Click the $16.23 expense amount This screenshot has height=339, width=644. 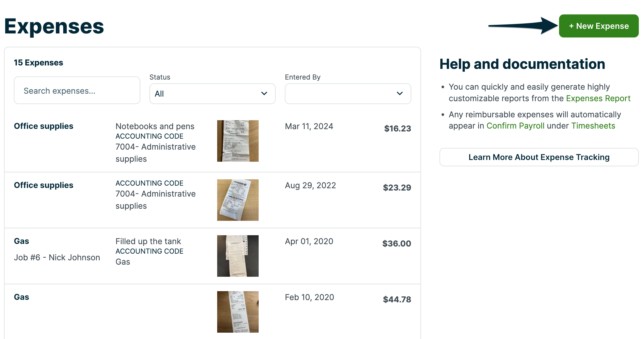coord(397,129)
